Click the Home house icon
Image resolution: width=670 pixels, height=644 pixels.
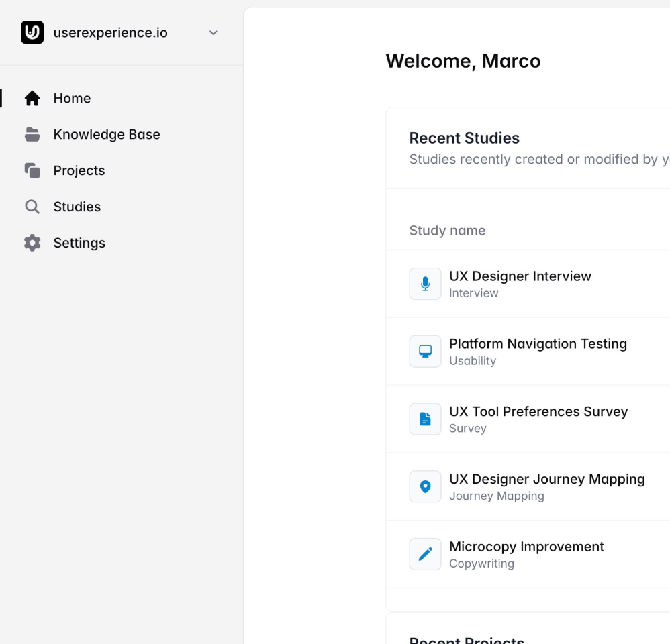(x=32, y=98)
